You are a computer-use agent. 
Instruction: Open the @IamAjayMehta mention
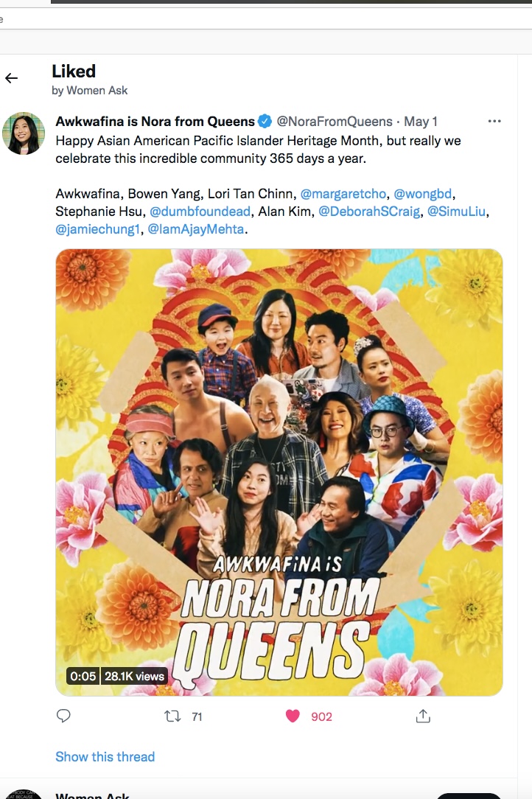[x=196, y=229]
